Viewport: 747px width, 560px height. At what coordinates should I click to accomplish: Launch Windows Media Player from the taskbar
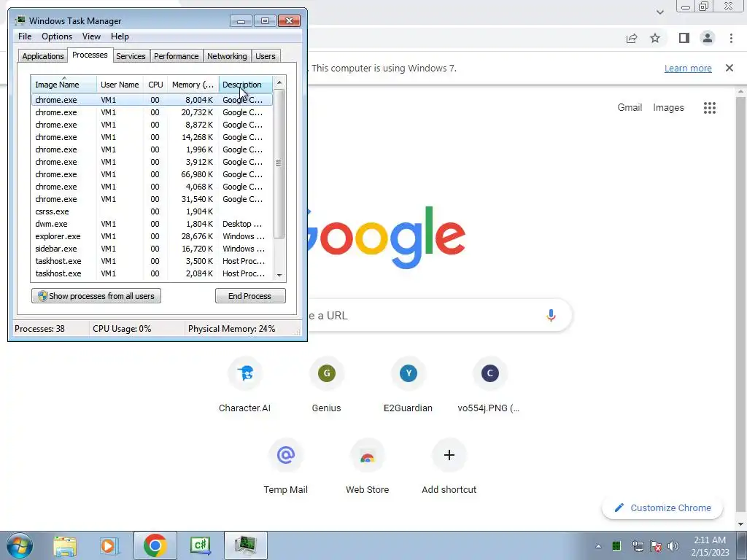coord(109,545)
